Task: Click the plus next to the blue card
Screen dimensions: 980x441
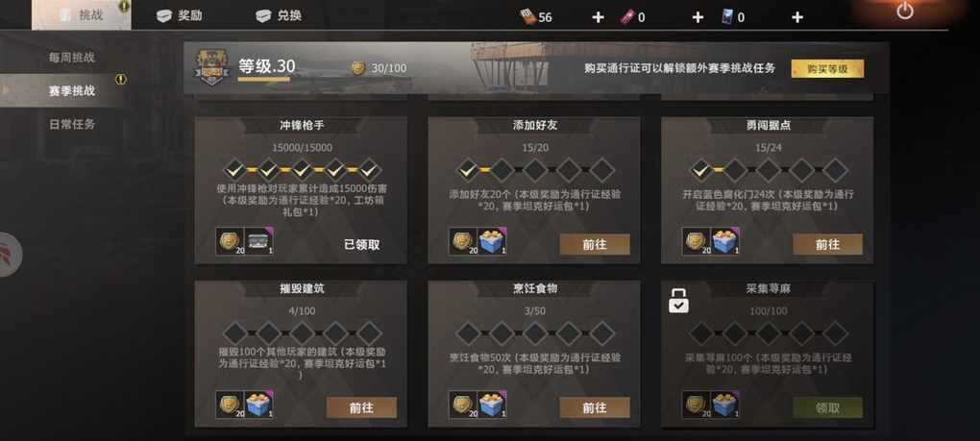Action: point(796,17)
